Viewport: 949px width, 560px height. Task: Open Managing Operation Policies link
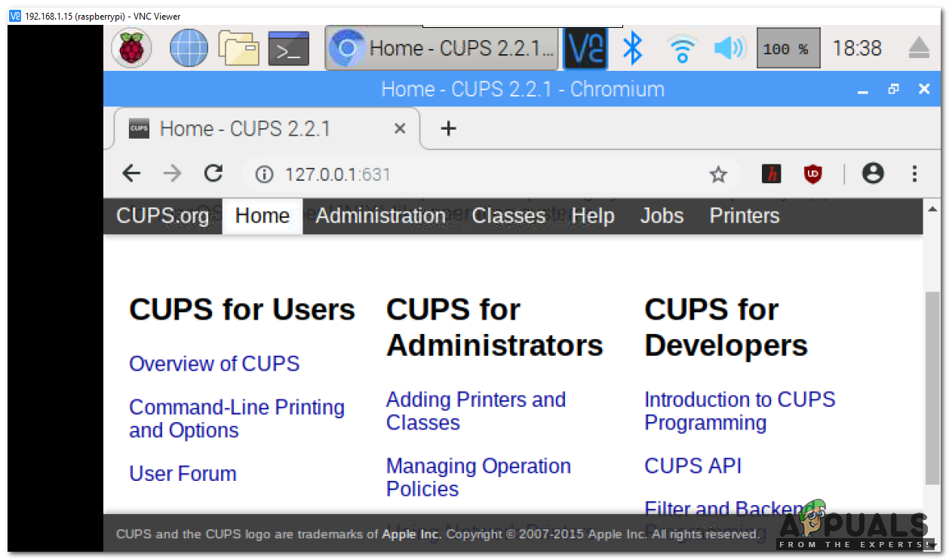(478, 478)
